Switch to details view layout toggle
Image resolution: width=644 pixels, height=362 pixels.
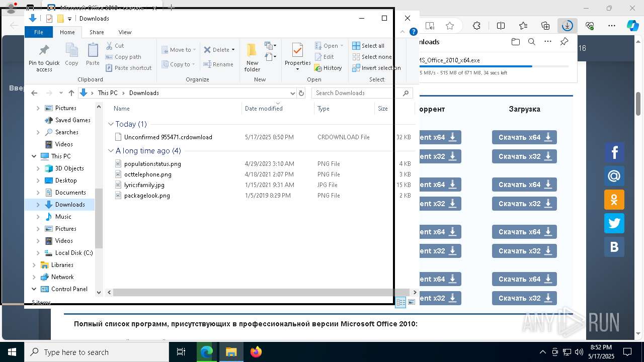(401, 302)
